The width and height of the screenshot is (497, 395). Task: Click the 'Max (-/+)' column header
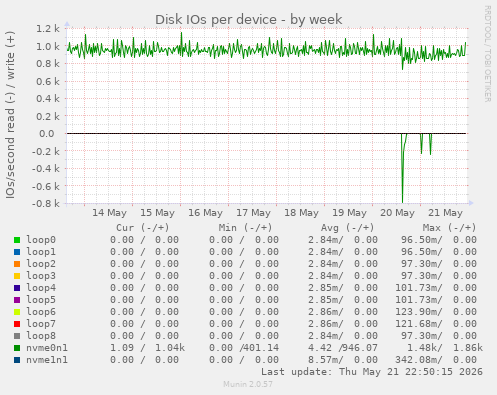(450, 228)
